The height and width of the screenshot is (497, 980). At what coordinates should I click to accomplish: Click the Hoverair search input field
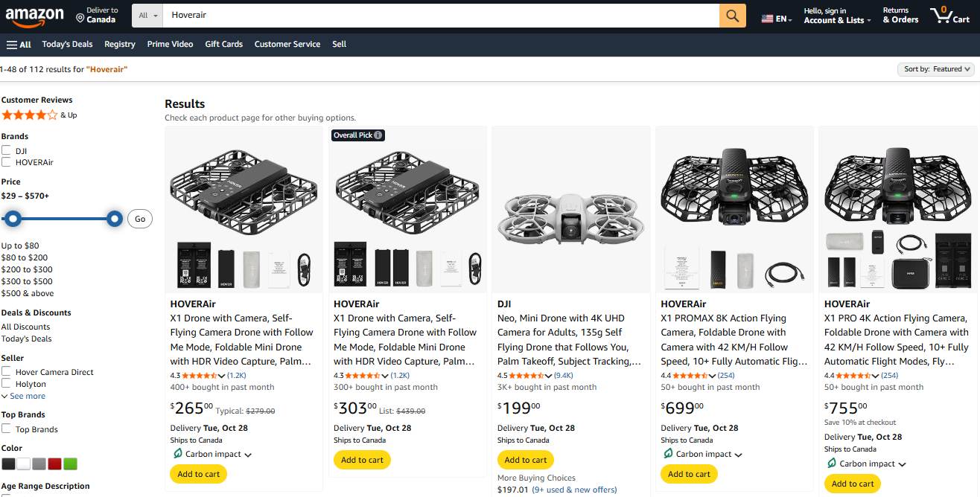pyautogui.click(x=439, y=16)
